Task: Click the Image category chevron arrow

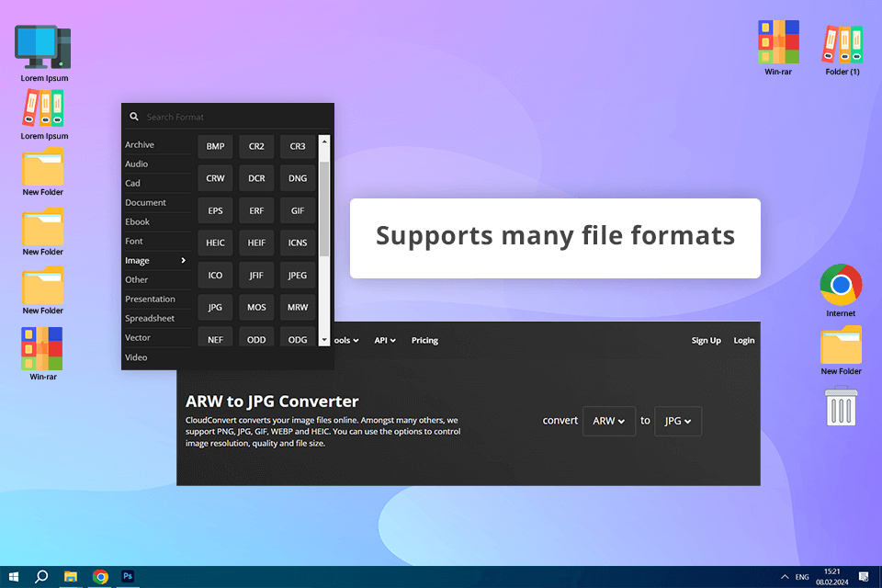Action: point(184,261)
